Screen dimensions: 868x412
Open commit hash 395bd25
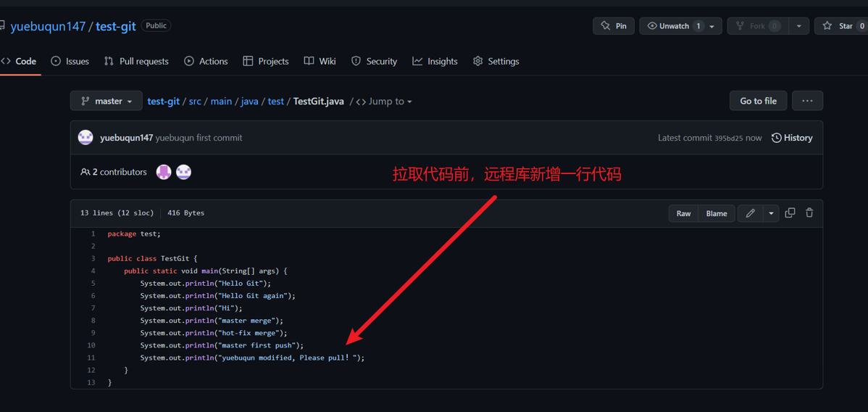pos(728,138)
